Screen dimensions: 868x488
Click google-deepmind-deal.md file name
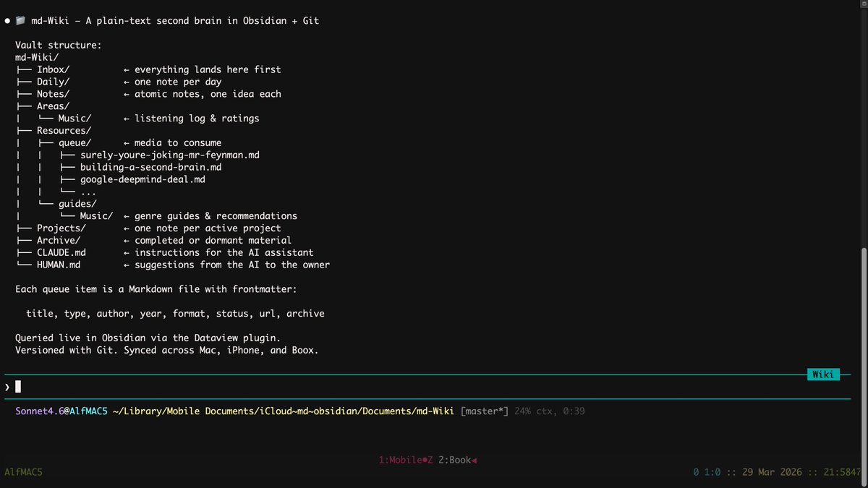142,179
